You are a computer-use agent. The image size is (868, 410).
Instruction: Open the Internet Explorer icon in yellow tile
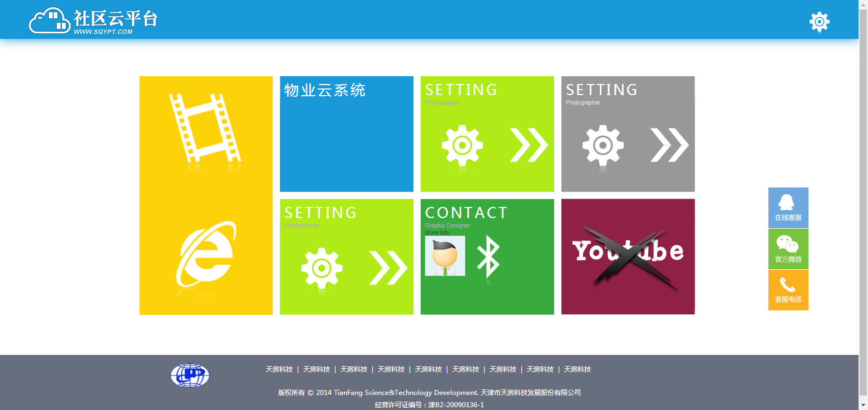pyautogui.click(x=206, y=254)
